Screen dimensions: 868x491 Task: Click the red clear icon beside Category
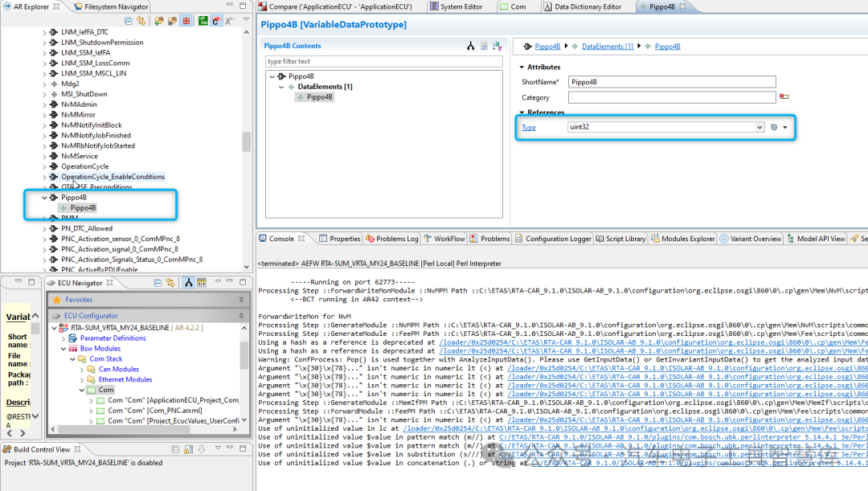click(784, 96)
